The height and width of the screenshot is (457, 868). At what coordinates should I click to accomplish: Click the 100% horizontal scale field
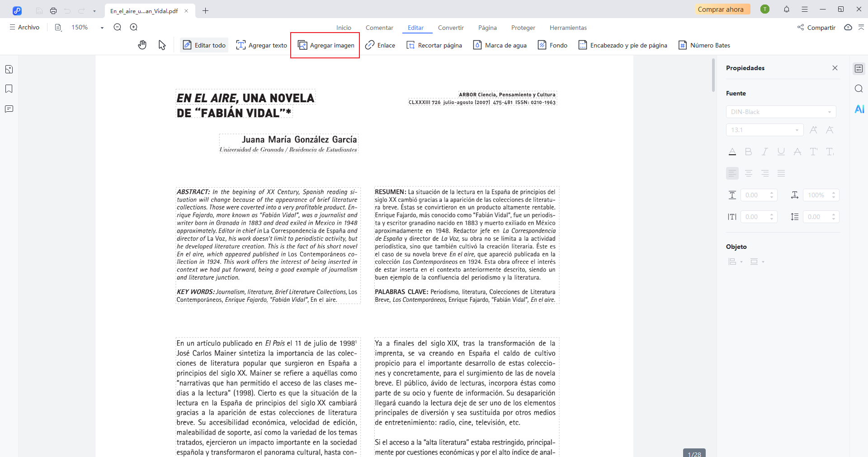821,195
